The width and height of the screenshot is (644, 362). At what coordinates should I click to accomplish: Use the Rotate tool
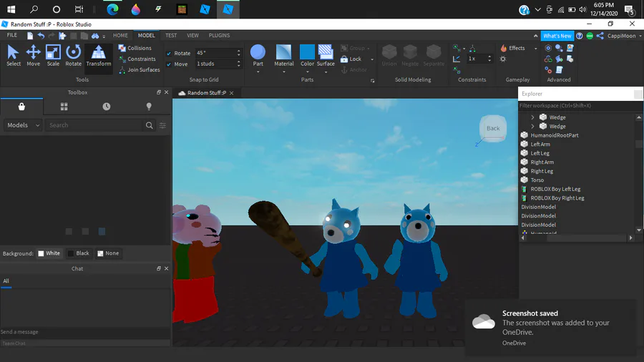point(73,55)
